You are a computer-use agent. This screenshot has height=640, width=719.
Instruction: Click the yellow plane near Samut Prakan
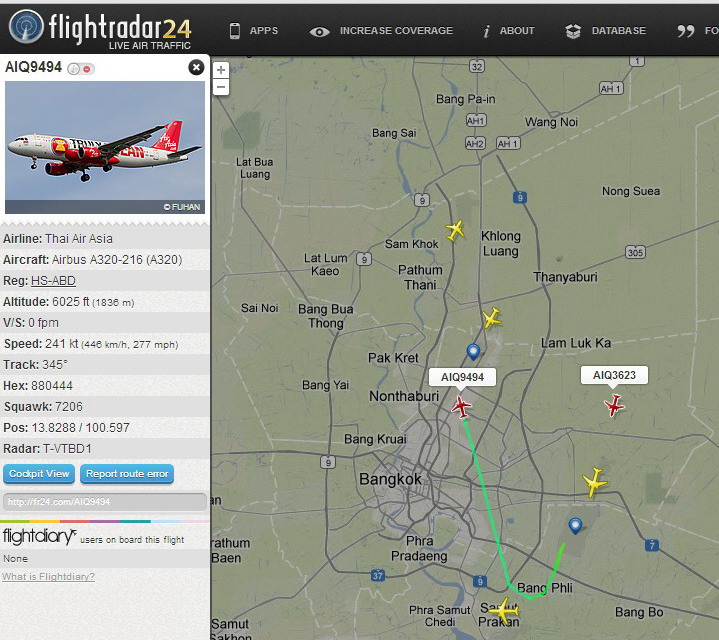pos(503,611)
